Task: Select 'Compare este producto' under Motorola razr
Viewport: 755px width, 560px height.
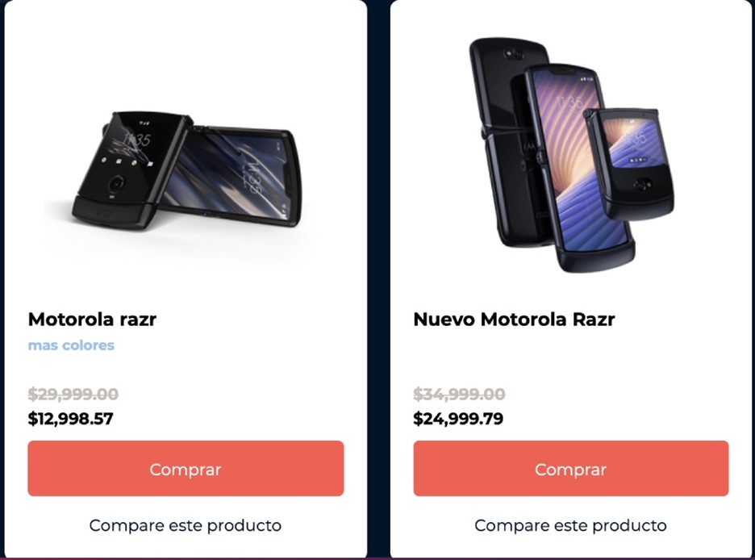Action: click(186, 525)
